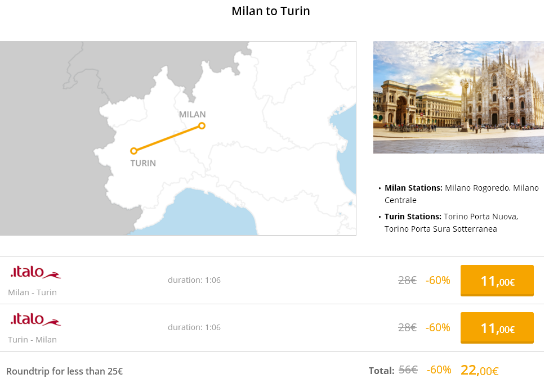549x392 pixels.
Task: Select the 11,00€ Milan - Turin price button
Action: point(497,281)
